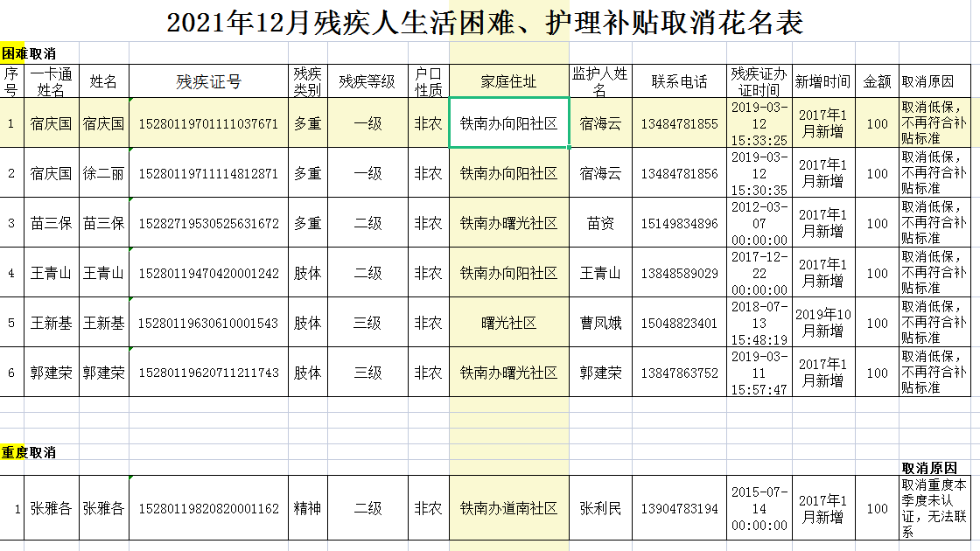The width and height of the screenshot is (980, 551).
Task: Select phone number 13484781856
Action: click(x=679, y=174)
